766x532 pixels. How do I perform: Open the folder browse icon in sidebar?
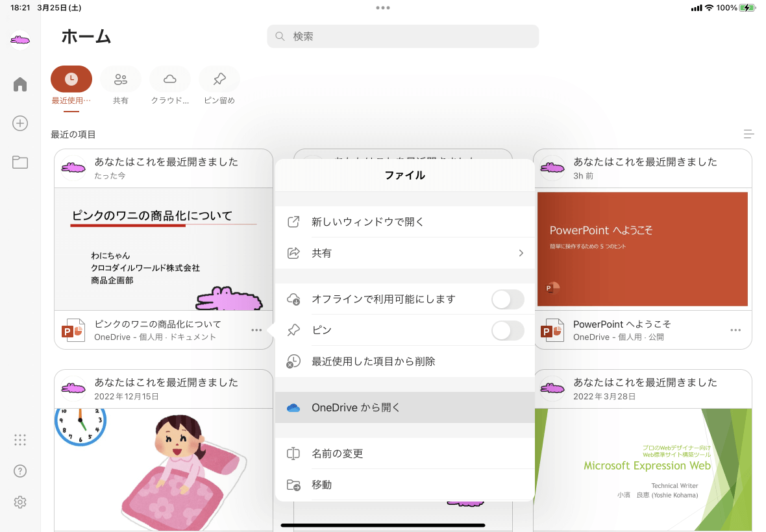(20, 162)
